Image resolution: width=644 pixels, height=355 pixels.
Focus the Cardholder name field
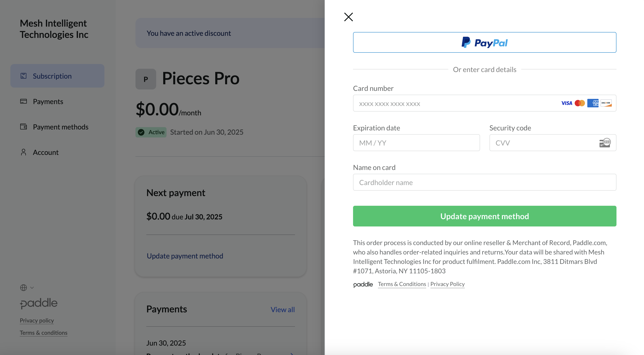click(x=484, y=182)
